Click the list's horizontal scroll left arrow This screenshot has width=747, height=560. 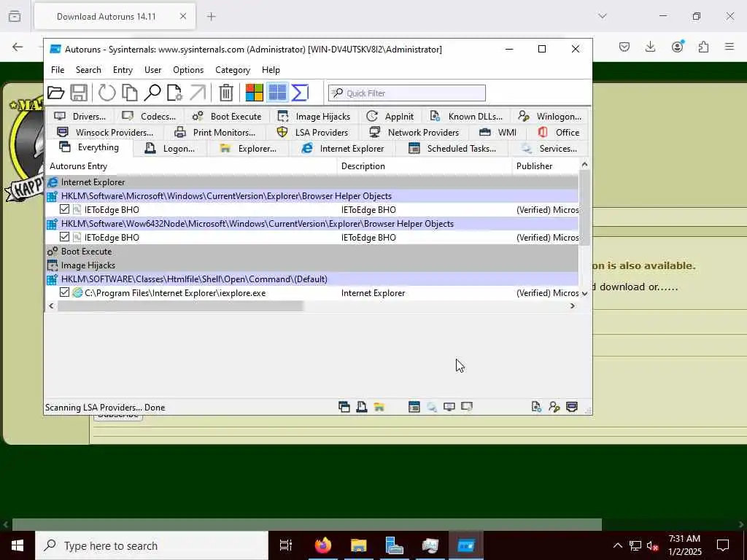click(x=52, y=306)
